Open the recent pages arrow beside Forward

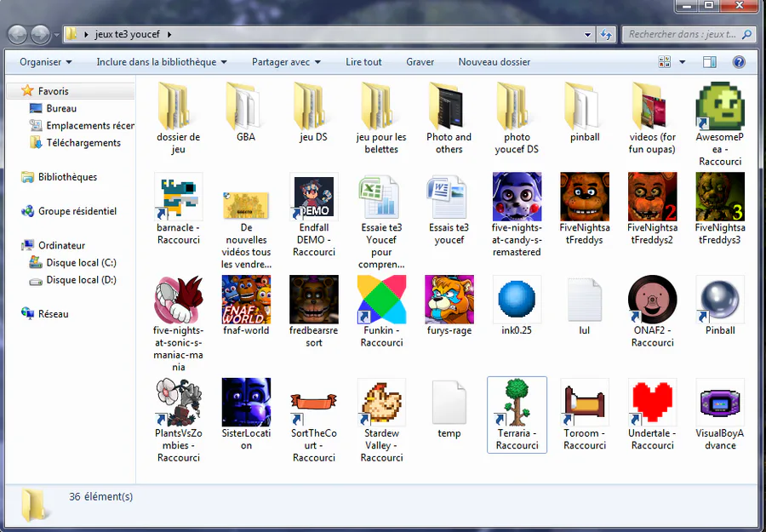(57, 35)
